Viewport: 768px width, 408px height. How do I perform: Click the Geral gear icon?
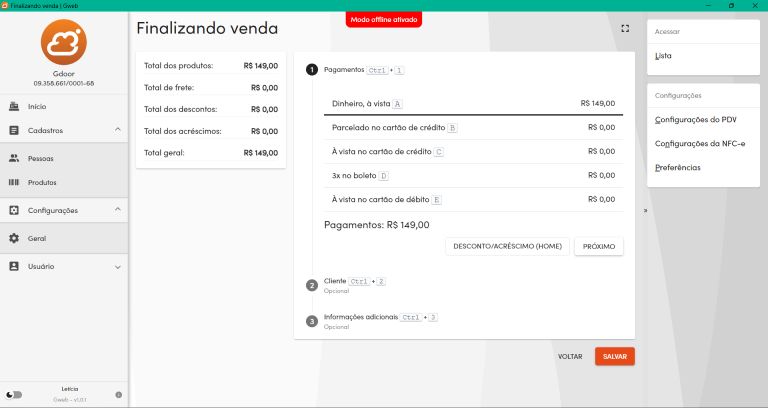[14, 238]
